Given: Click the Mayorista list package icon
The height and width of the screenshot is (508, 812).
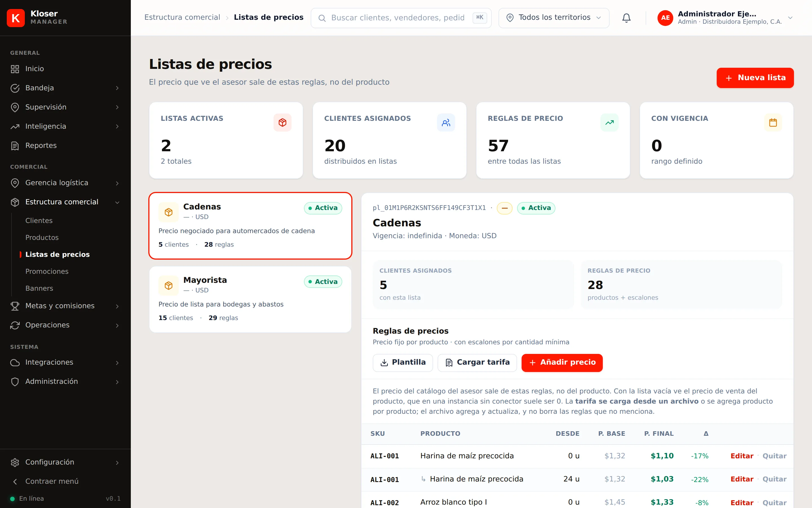Looking at the screenshot, I should 168,286.
